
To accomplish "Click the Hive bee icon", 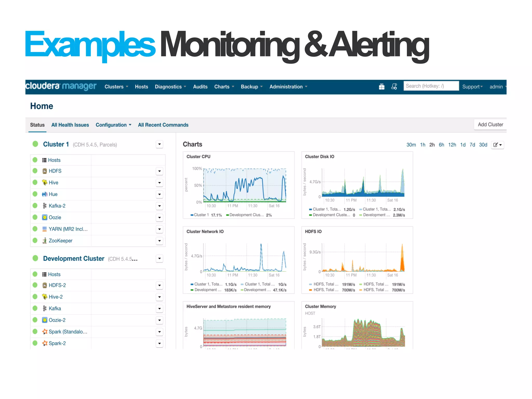I will coord(45,182).
